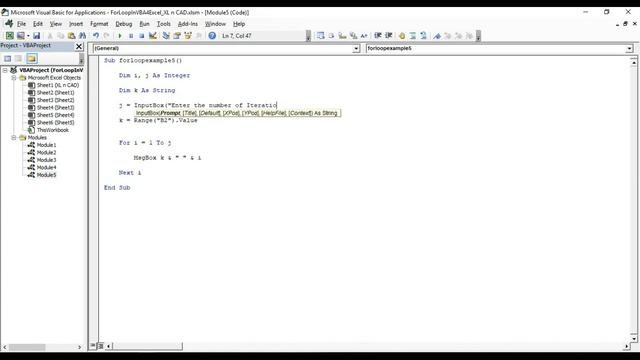Click List Properties/Methods edit toolbar icon
640x360 pixels.
click(320, 36)
